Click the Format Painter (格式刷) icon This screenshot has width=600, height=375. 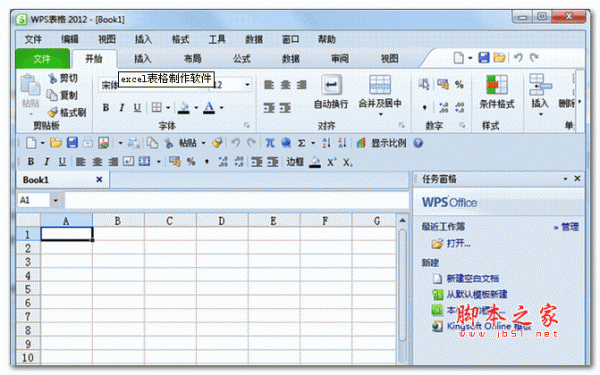pyautogui.click(x=52, y=112)
